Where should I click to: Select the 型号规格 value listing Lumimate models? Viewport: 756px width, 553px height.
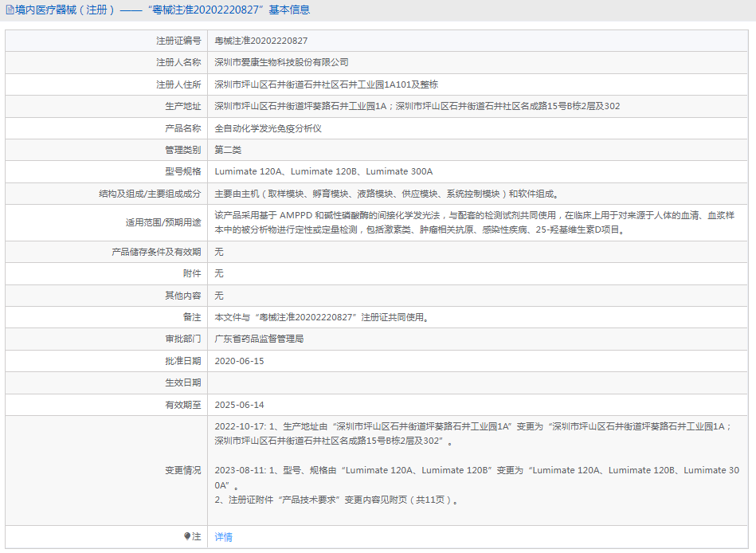323,171
